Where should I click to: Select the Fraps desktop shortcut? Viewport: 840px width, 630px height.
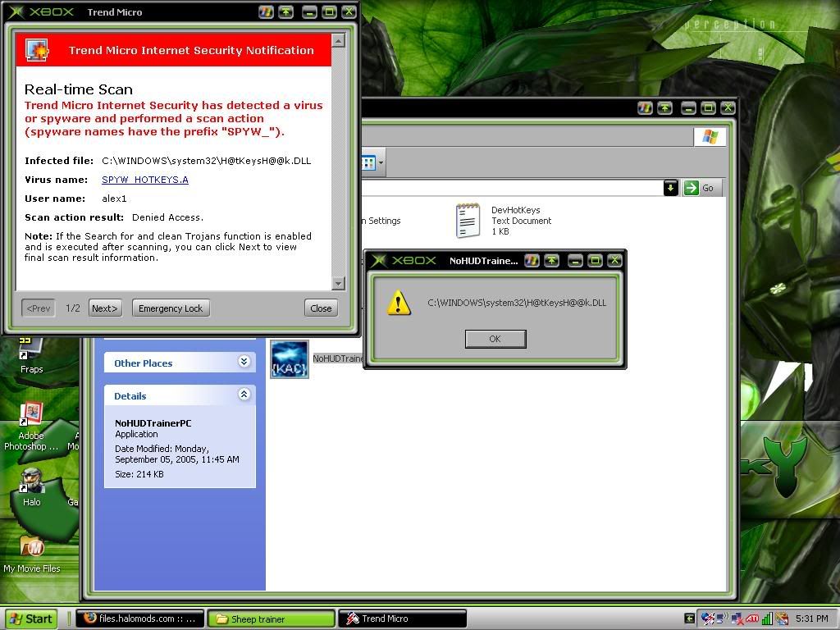[x=31, y=356]
